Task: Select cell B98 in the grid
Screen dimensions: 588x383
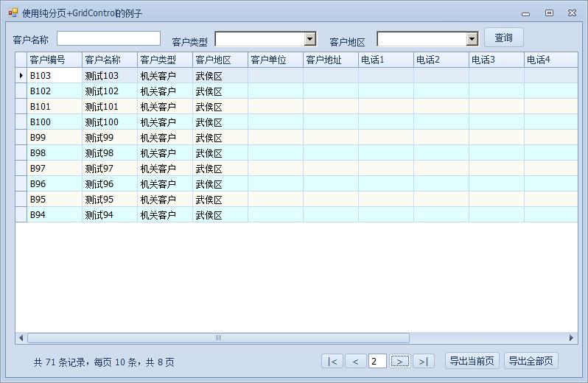Action: tap(55, 153)
